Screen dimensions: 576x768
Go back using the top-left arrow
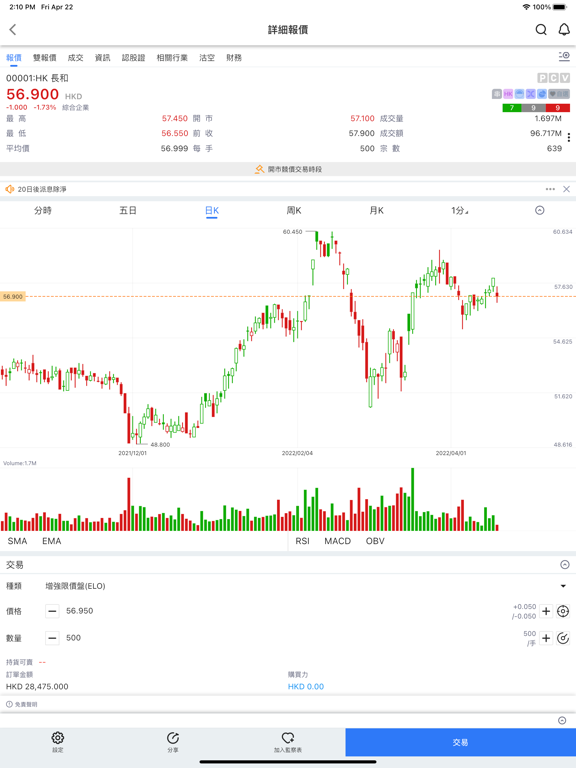click(x=13, y=30)
